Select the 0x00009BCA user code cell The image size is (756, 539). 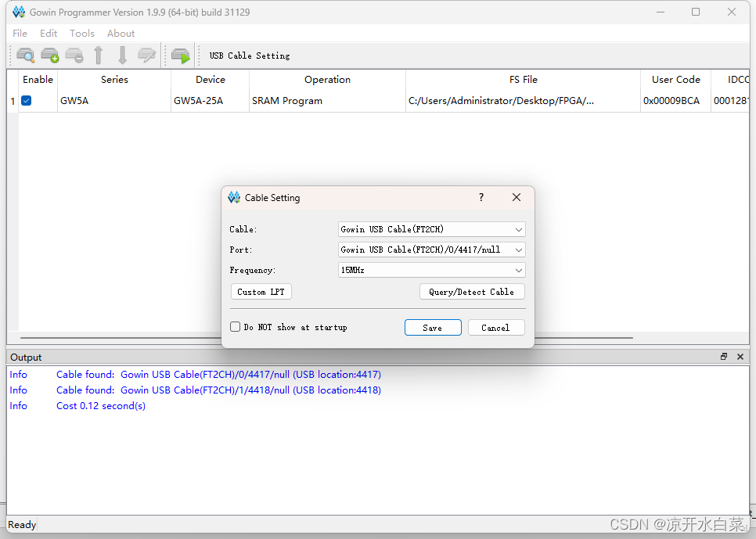point(675,101)
